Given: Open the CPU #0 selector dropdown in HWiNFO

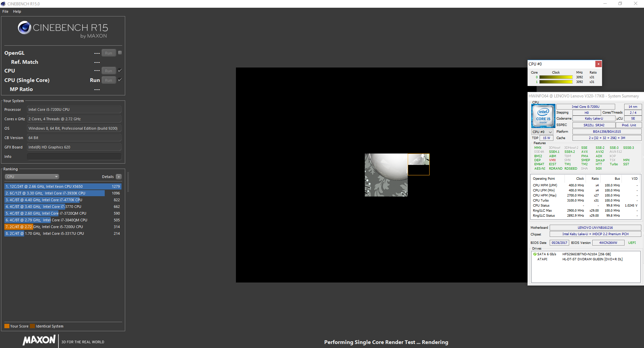Looking at the screenshot, I should tap(542, 132).
